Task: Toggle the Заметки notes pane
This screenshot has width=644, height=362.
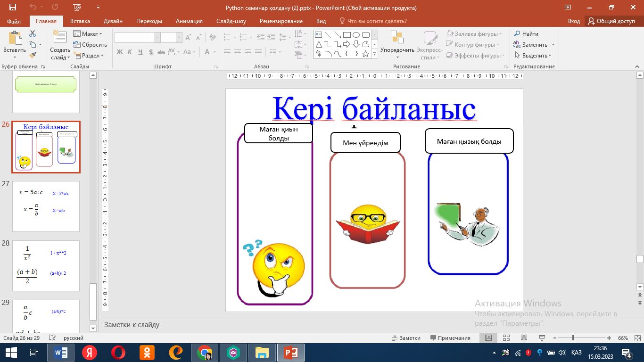Action: [x=406, y=338]
